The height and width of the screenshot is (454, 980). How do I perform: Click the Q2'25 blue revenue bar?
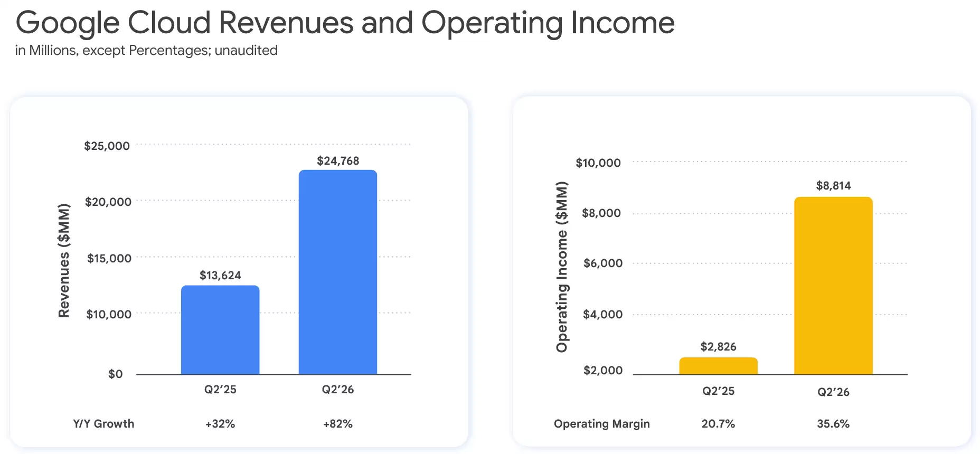point(220,330)
